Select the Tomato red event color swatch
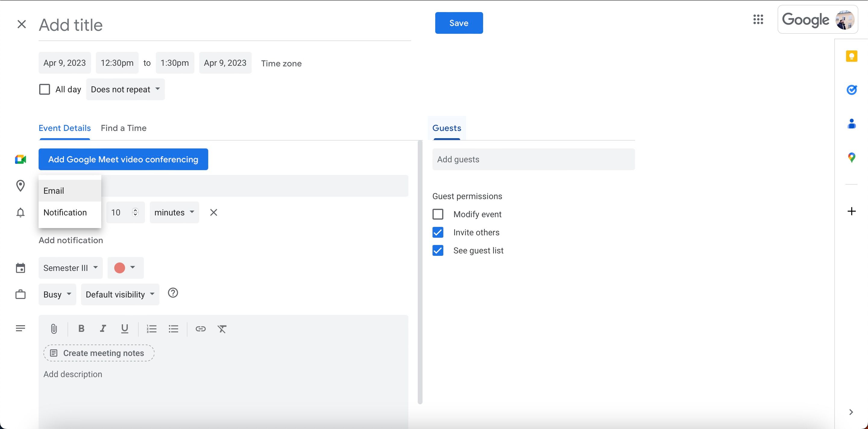 119,268
